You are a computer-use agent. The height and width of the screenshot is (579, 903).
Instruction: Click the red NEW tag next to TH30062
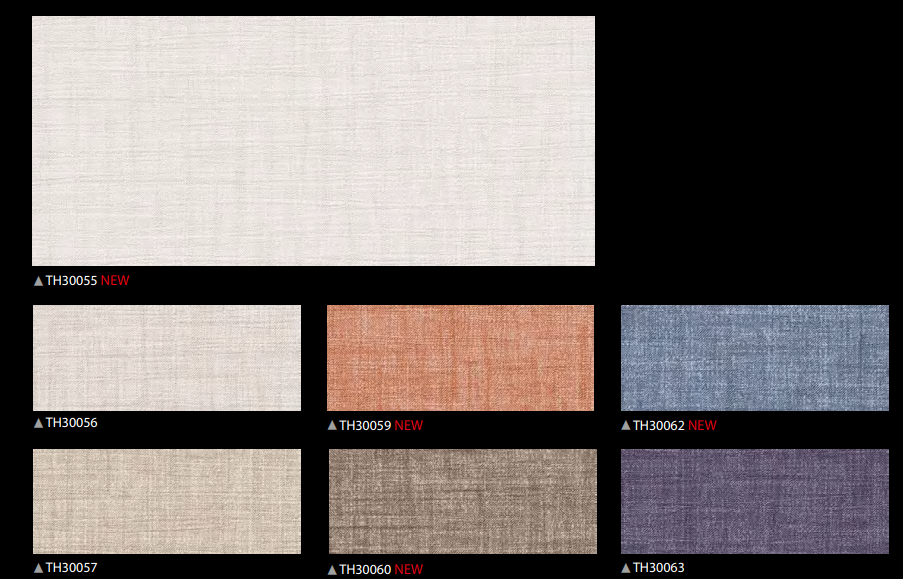703,425
